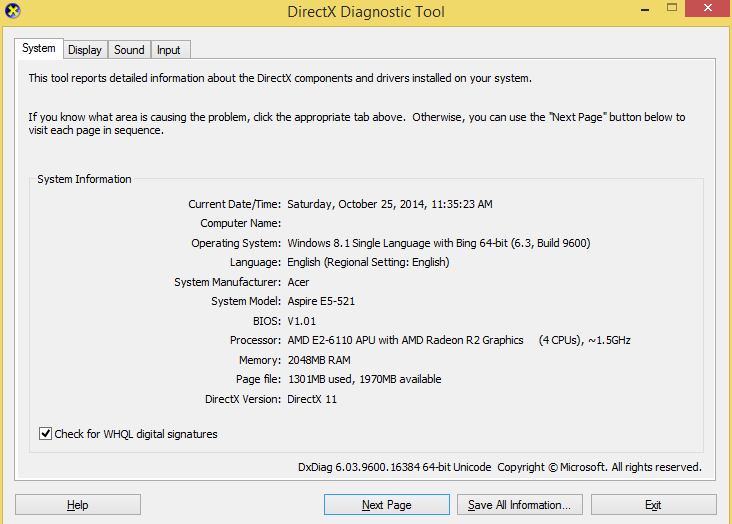Open Help for the diagnostic tool
This screenshot has height=524, width=732.
pos(77,505)
